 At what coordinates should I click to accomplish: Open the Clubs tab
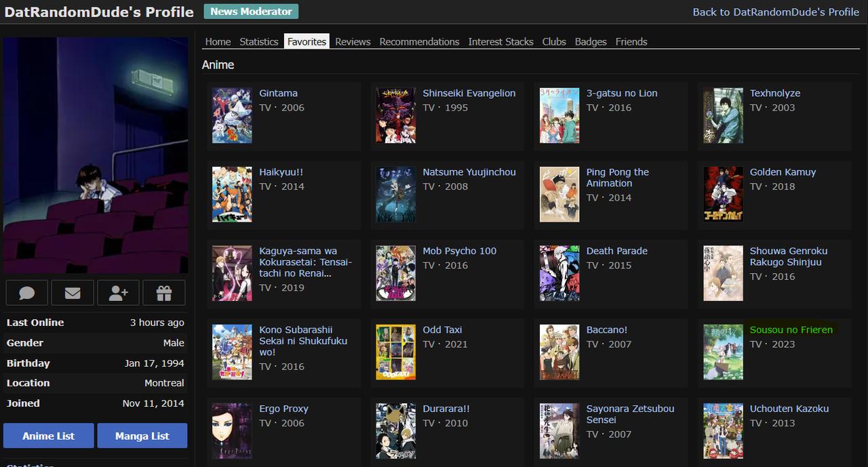[554, 41]
